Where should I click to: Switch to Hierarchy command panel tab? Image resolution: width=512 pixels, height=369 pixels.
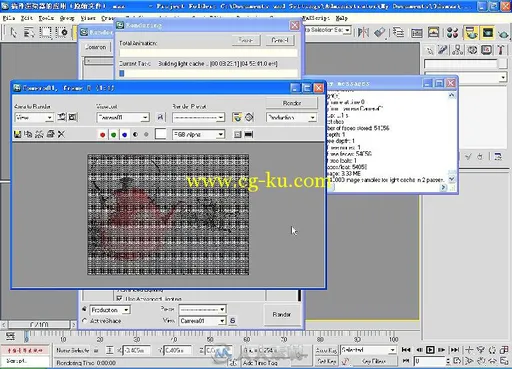point(457,50)
